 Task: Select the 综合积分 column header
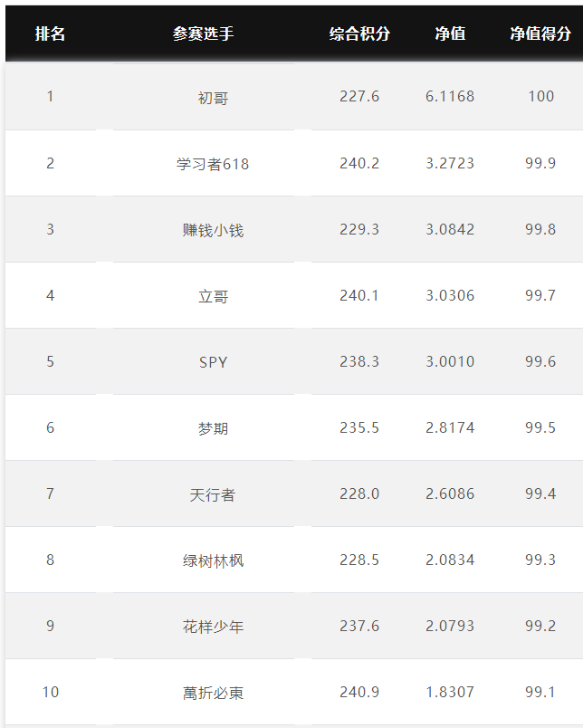[x=359, y=34]
